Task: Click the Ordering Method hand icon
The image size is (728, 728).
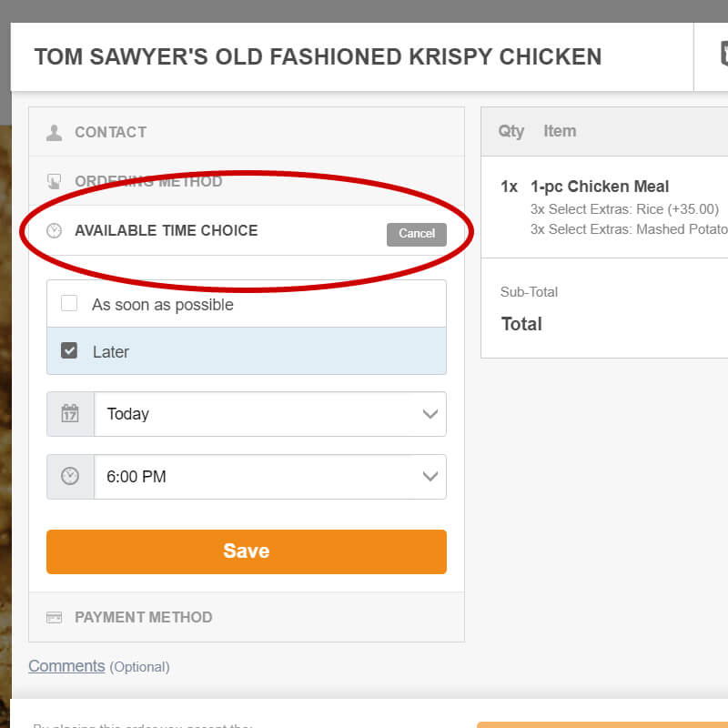Action: pyautogui.click(x=55, y=181)
